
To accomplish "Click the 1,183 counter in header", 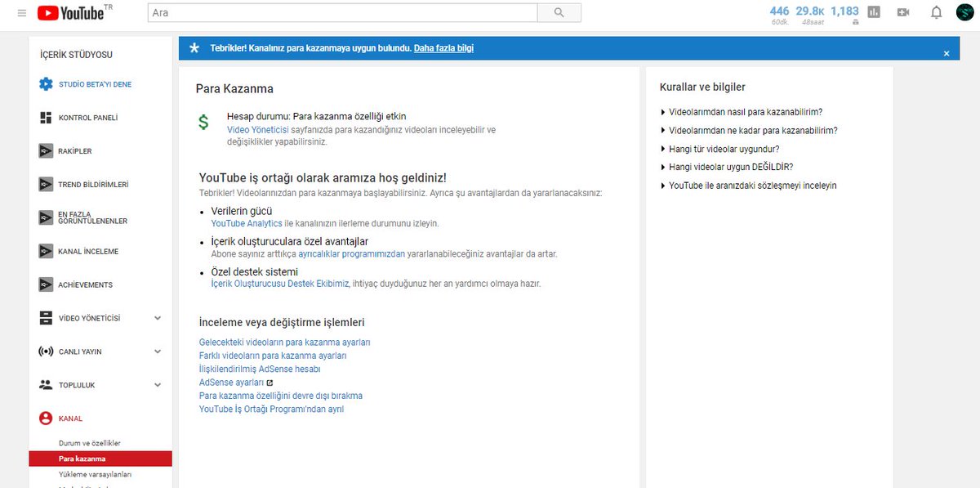I will [x=844, y=14].
